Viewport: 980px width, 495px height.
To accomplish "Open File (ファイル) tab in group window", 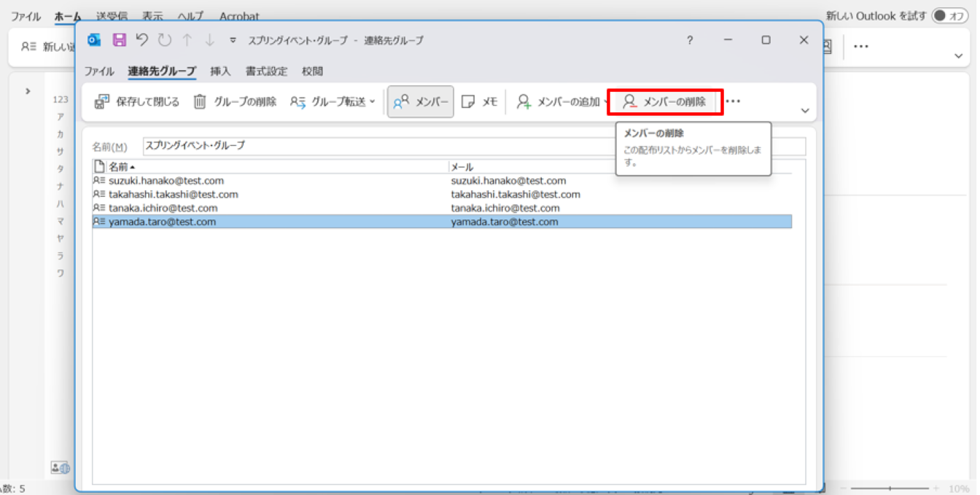I will (x=99, y=71).
